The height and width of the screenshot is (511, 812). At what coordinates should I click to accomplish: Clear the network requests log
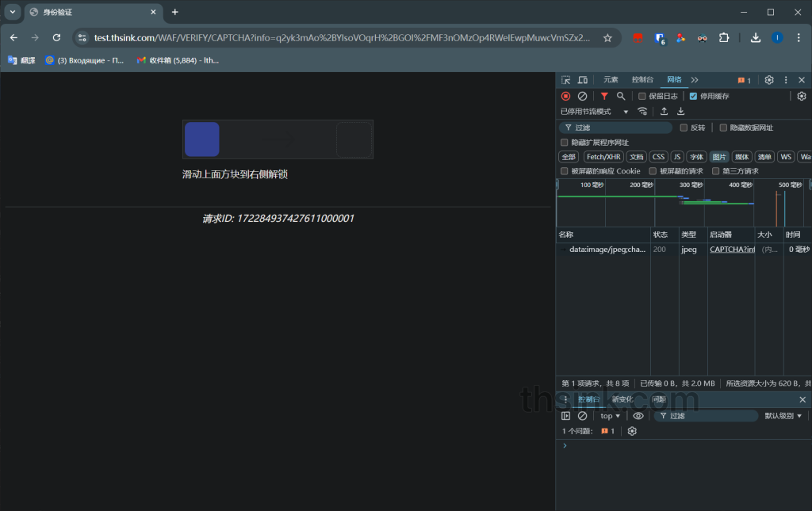pyautogui.click(x=583, y=96)
